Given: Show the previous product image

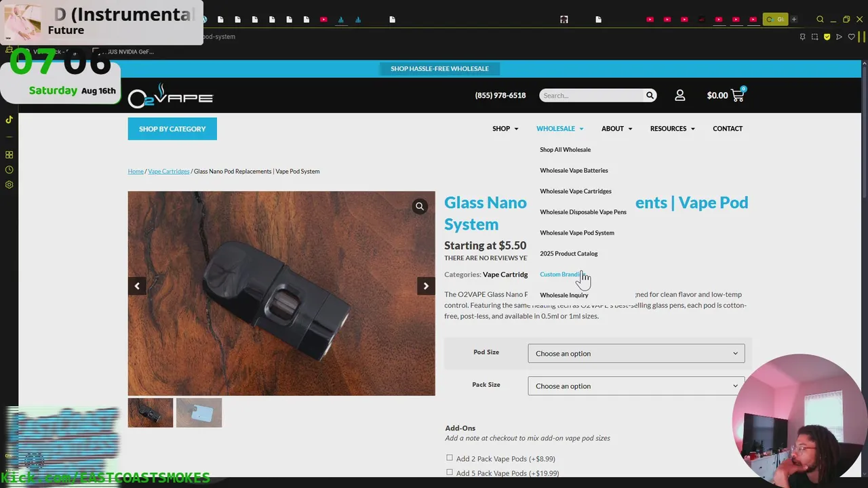Looking at the screenshot, I should 137,286.
